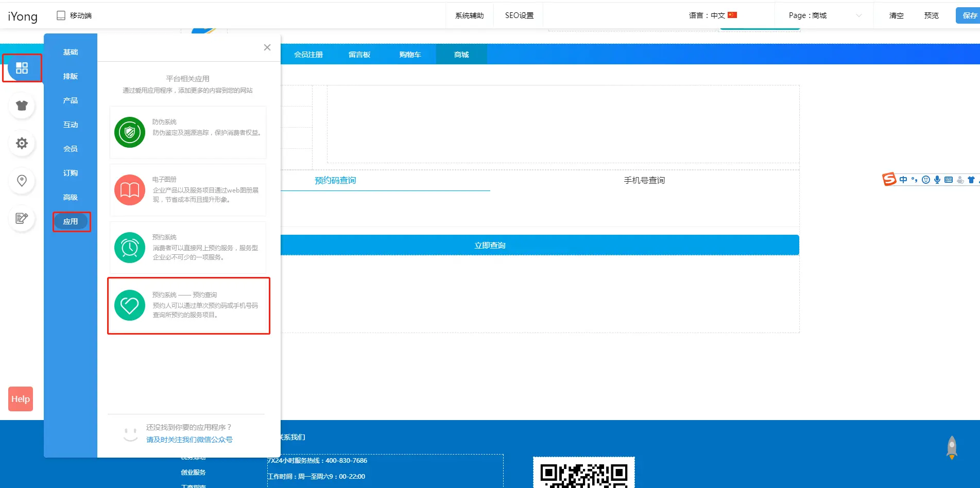Select the alarm clock 预约系统 app icon

pyautogui.click(x=130, y=248)
